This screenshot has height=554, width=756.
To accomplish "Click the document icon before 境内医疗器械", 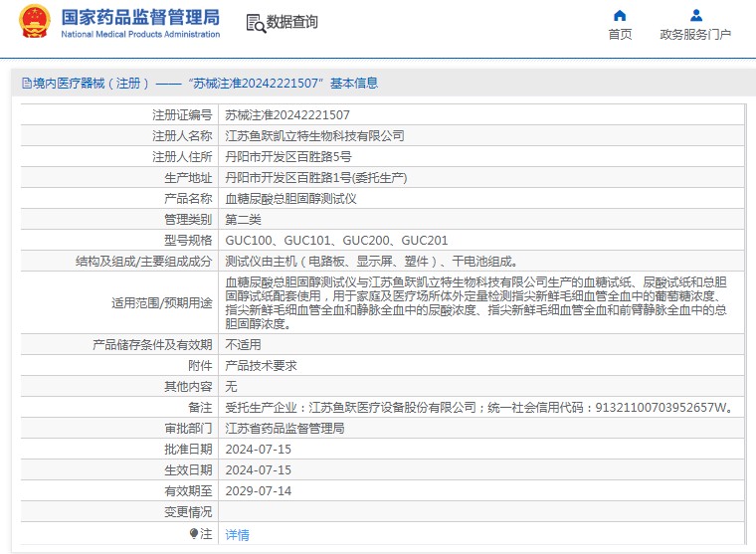I will (27, 84).
